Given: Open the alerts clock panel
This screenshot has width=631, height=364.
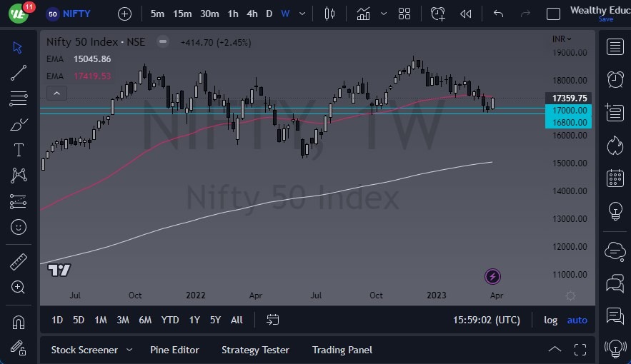Looking at the screenshot, I should pos(614,79).
